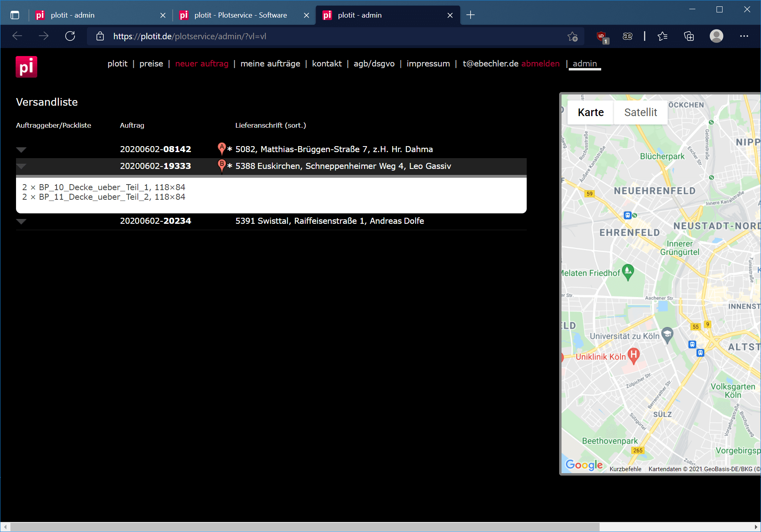This screenshot has height=532, width=761.
Task: Open the uBlock Origin extension icon
Action: pyautogui.click(x=602, y=36)
